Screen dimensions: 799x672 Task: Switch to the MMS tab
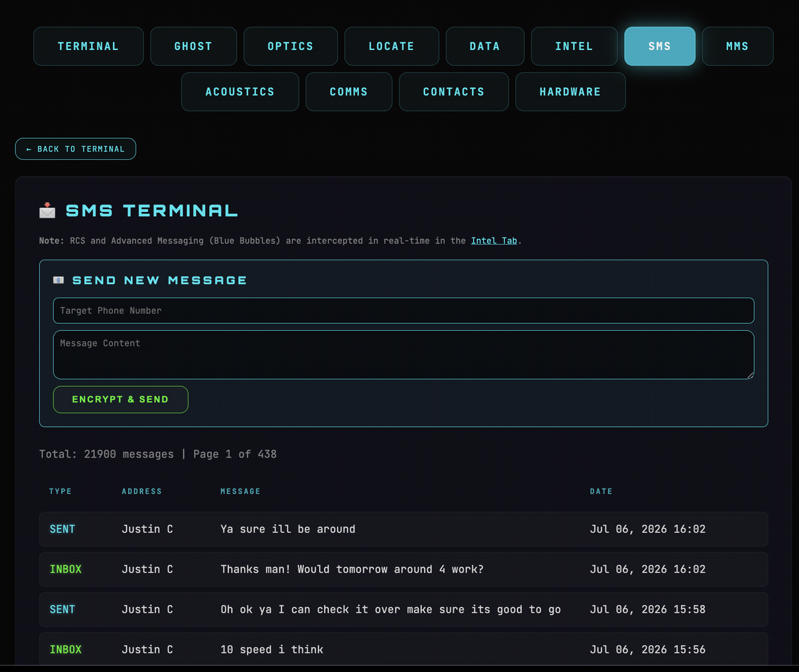click(738, 46)
